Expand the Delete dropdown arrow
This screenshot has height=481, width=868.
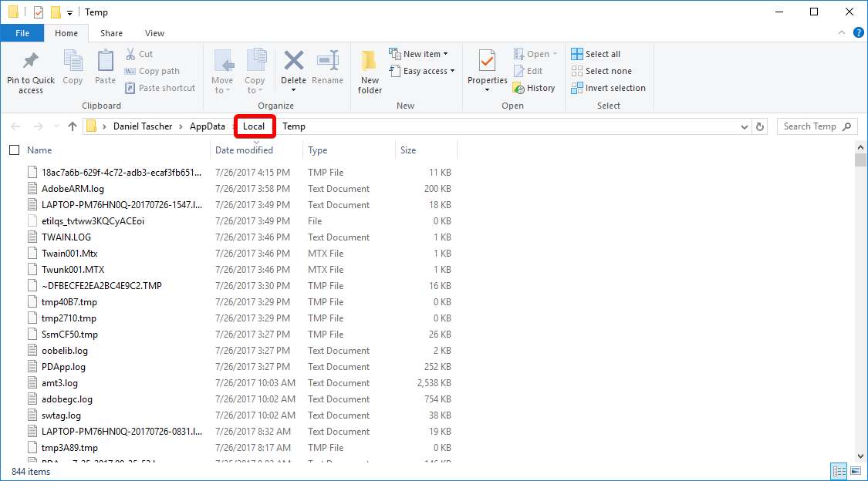tap(293, 90)
